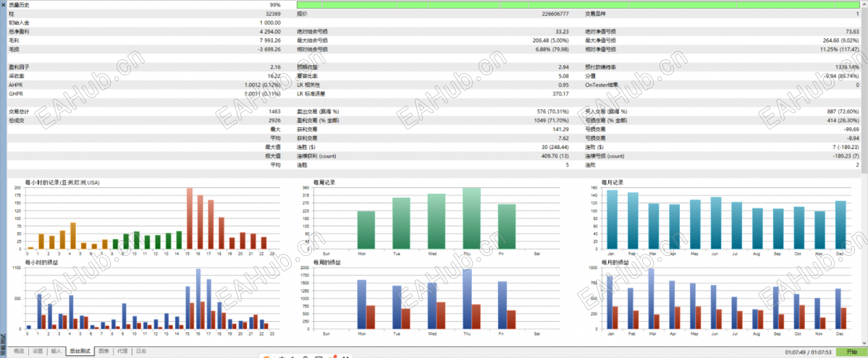Click the 毛损 value -3 699.26
The height and width of the screenshot is (358, 868).
[x=269, y=49]
